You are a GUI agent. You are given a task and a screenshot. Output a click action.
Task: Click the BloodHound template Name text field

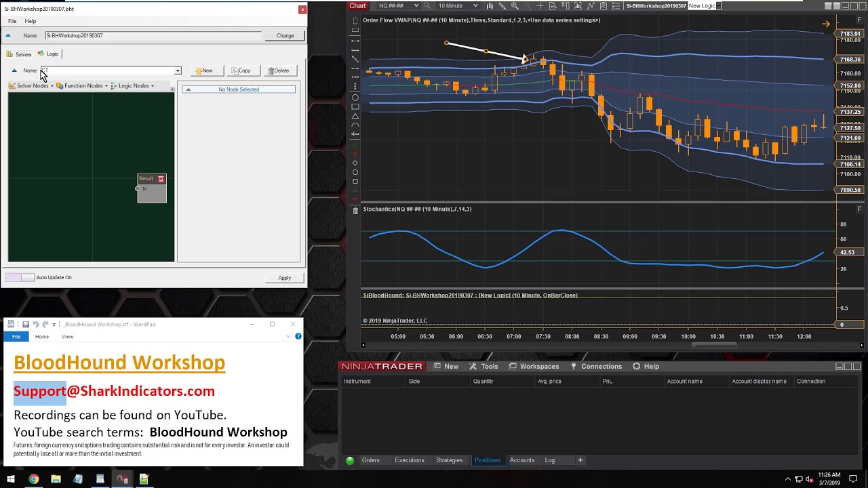[153, 35]
